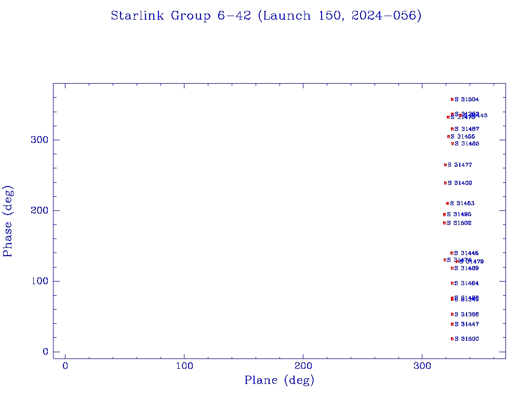The height and width of the screenshot is (399, 532).
Task: Select the 'S 31504' satellite label
Action: 467,99
